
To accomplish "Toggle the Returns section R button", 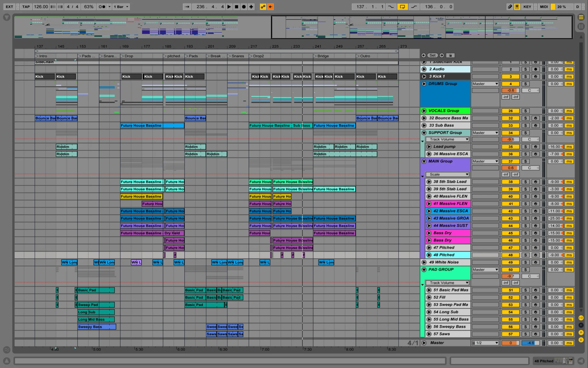I will 581,325.
